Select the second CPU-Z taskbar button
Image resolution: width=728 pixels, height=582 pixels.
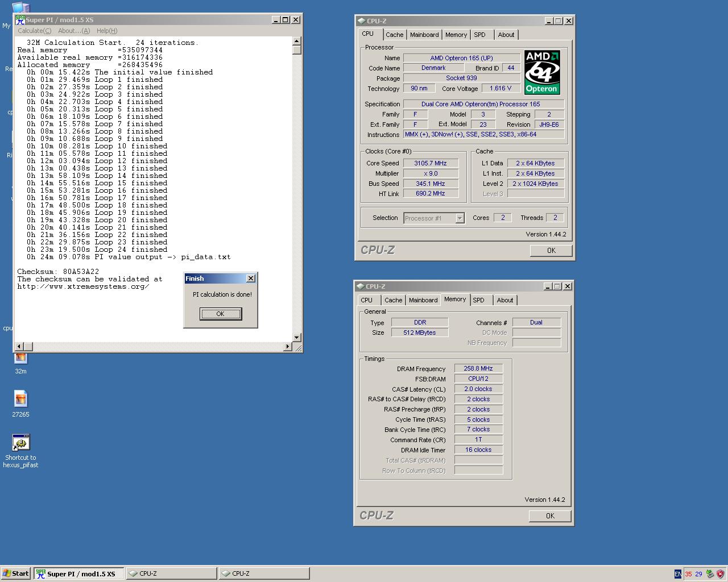click(x=264, y=573)
